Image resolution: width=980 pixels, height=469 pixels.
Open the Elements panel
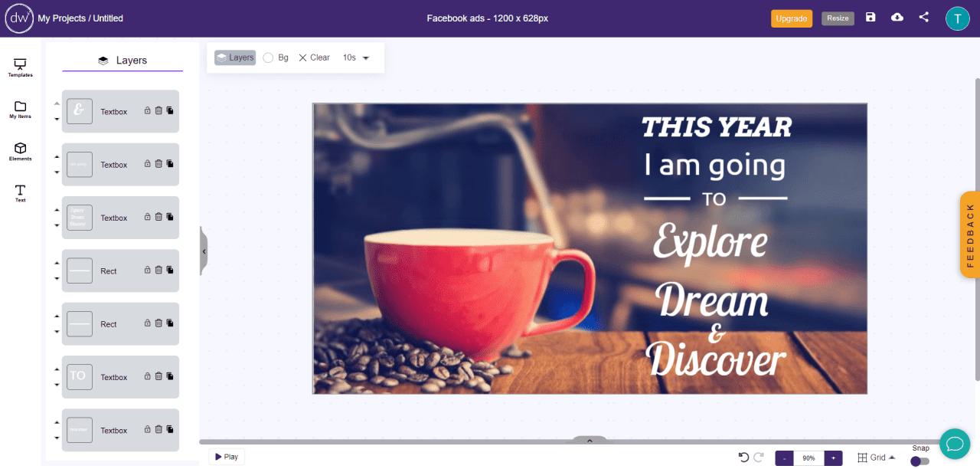coord(20,153)
